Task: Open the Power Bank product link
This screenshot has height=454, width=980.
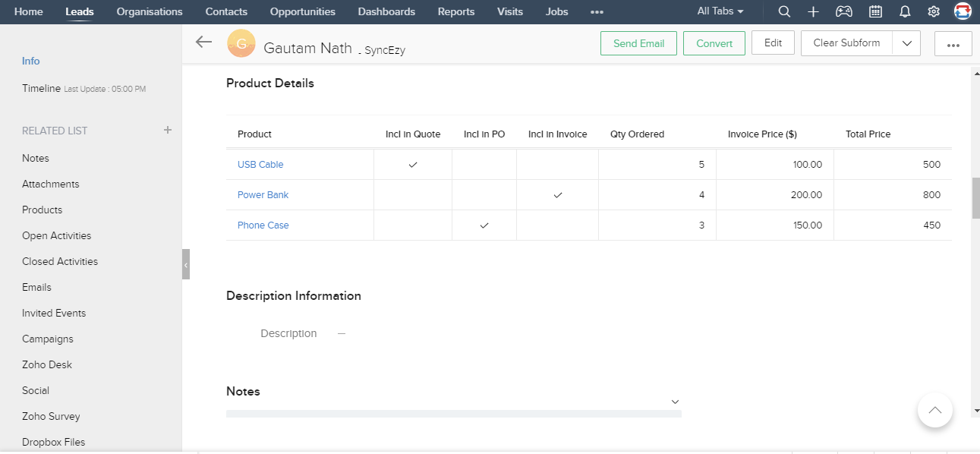Action: (x=263, y=195)
